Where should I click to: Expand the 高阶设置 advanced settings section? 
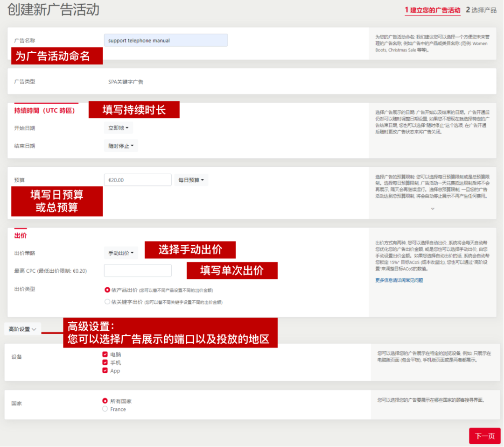click(22, 329)
